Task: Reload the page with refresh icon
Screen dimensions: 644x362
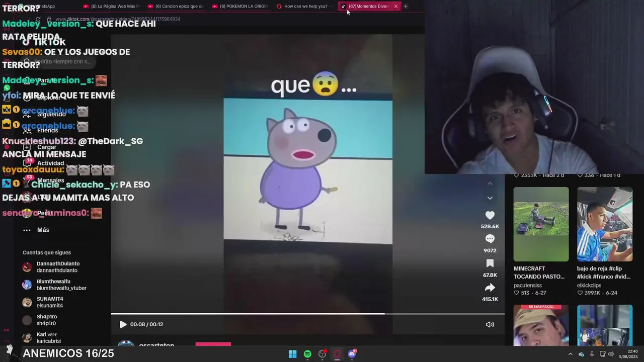Action: pyautogui.click(x=38, y=19)
